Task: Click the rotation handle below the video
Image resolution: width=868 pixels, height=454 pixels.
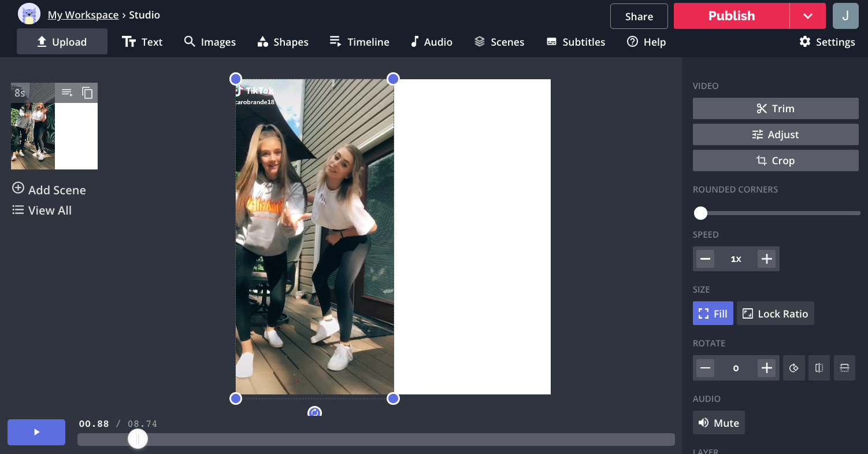Action: (x=314, y=412)
